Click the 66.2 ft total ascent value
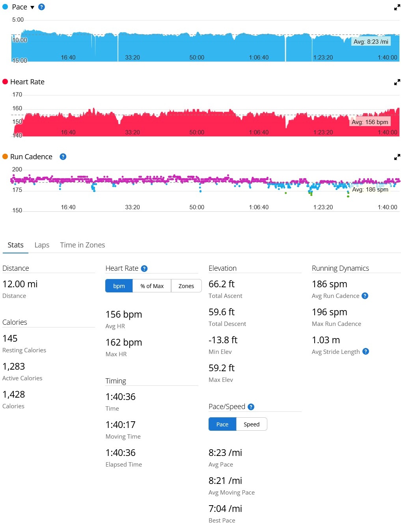The height and width of the screenshot is (532, 401). point(222,284)
